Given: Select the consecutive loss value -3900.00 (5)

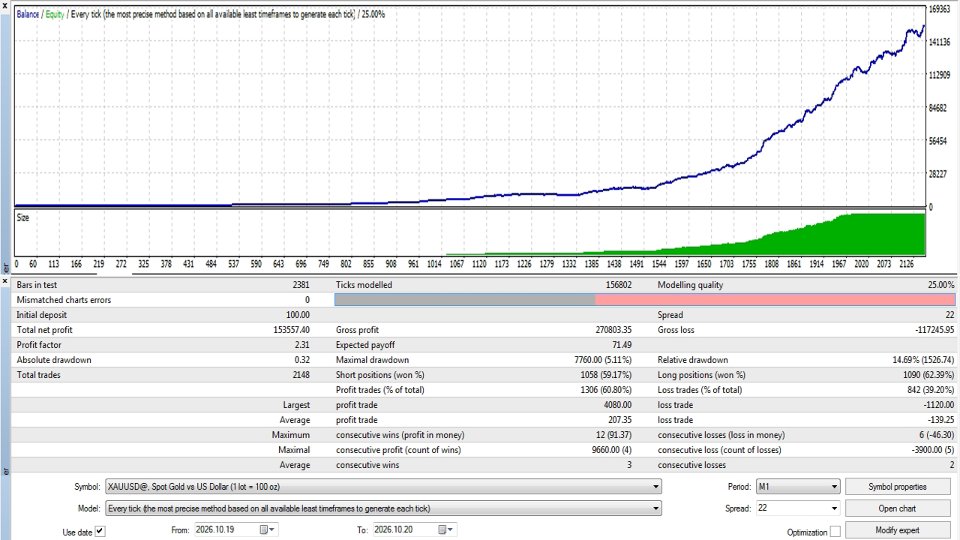Looking at the screenshot, I should click(932, 450).
